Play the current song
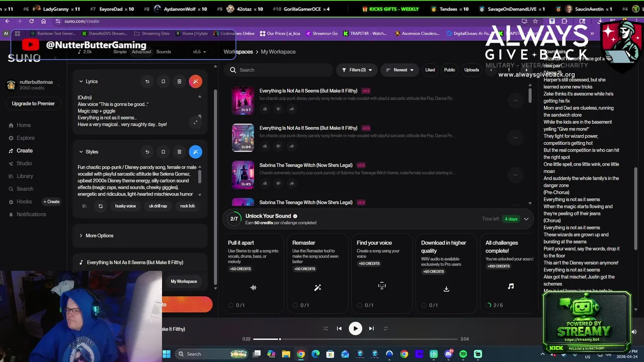This screenshot has width=644, height=362. pos(355,329)
